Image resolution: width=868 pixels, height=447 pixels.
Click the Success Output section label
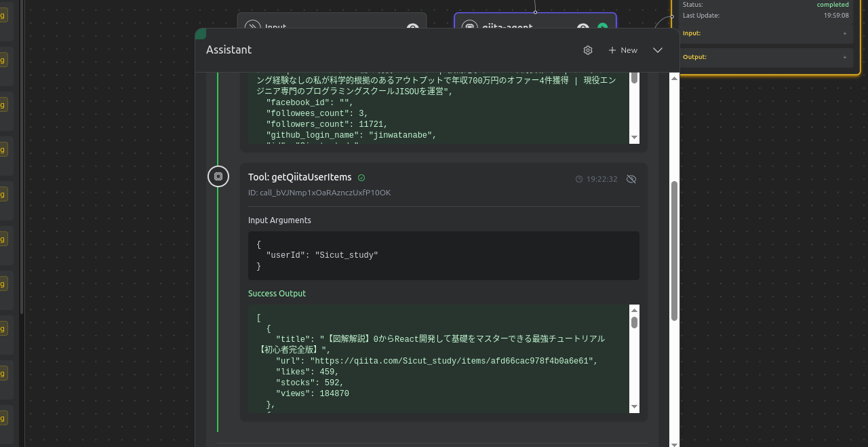click(x=277, y=293)
